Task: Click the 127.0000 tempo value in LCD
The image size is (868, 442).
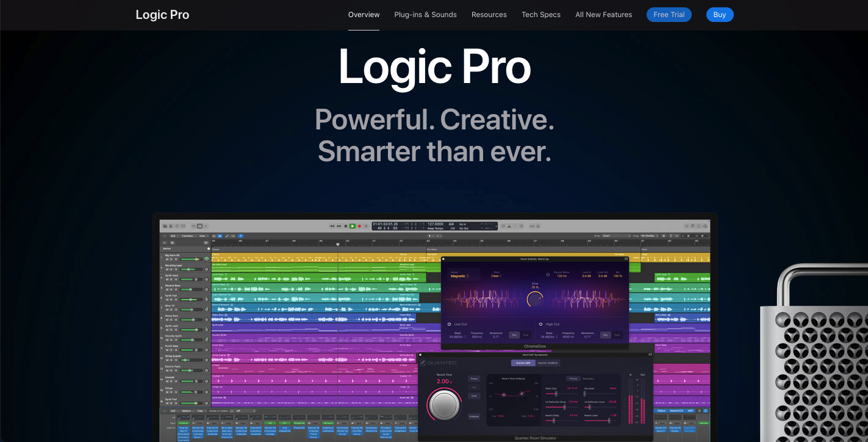Action: point(436,224)
